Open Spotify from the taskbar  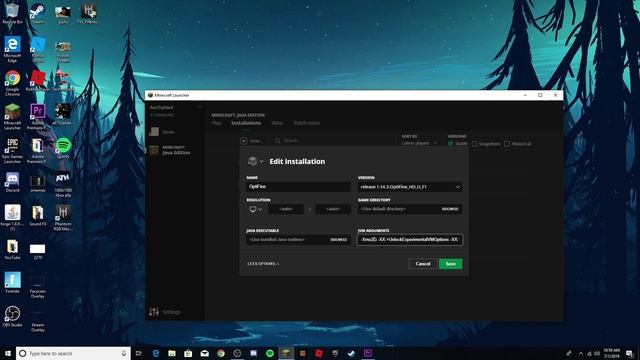[270, 353]
